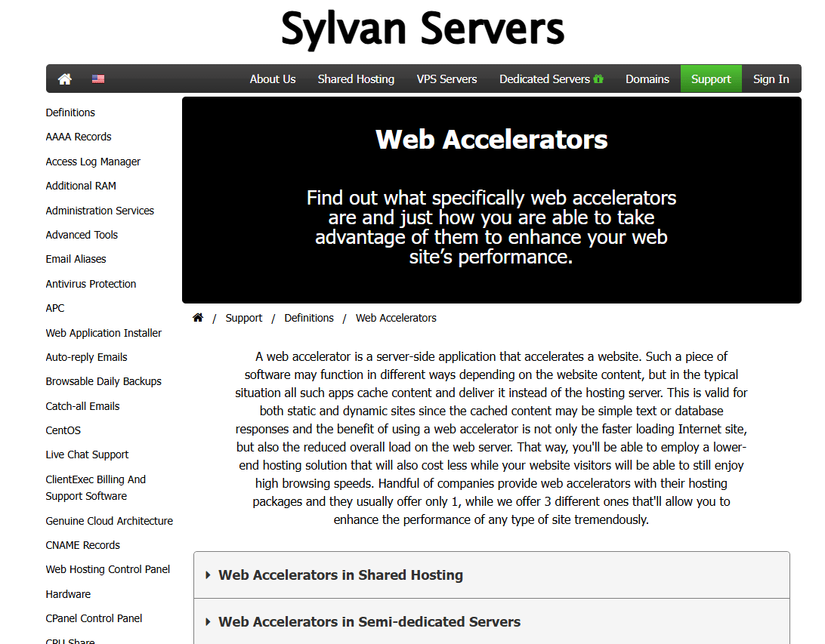
Task: Open the AAAA Records sidebar link
Action: pos(79,137)
